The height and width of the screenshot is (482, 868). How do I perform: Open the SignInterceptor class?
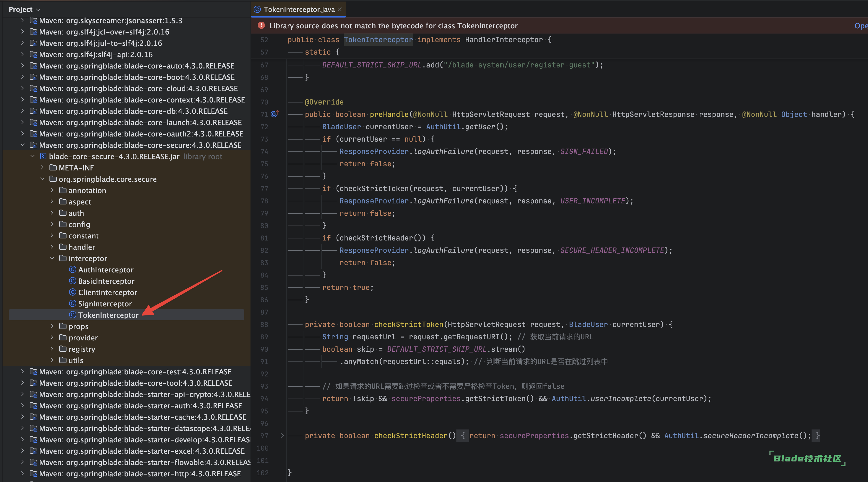[x=105, y=304]
